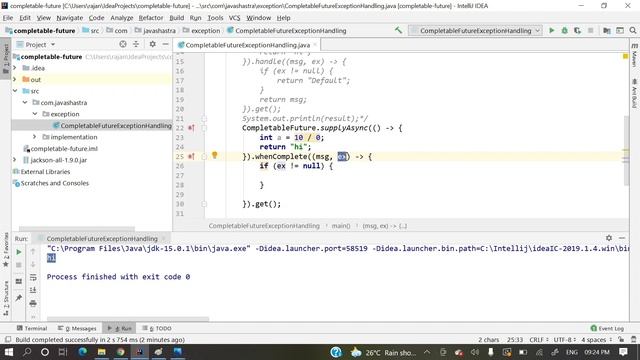Open run configuration dropdown
The height and width of the screenshot is (360, 640).
[475, 31]
